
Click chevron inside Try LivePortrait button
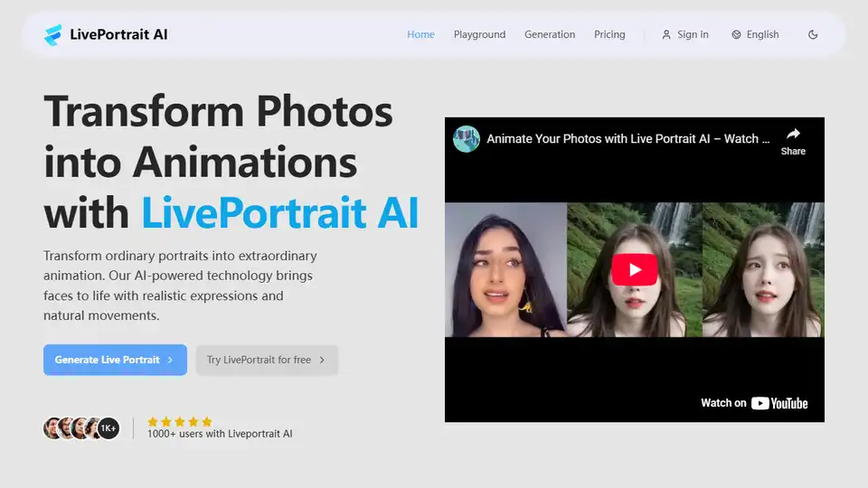click(322, 360)
